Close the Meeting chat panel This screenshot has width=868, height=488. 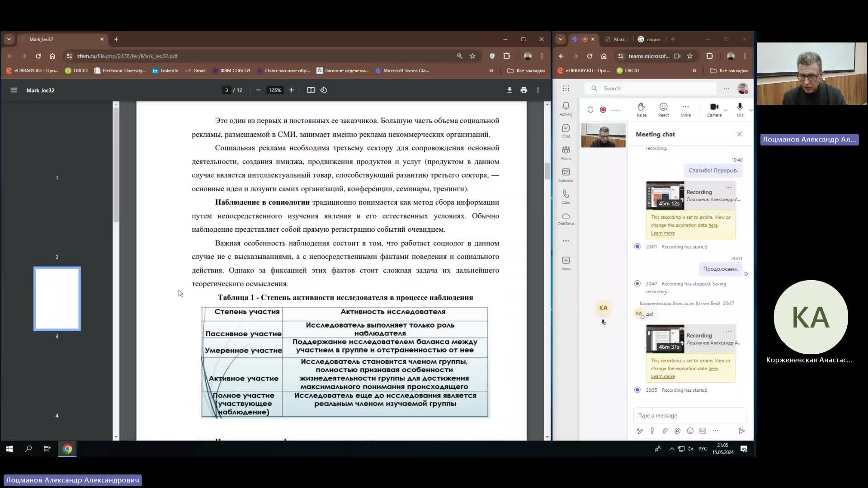click(740, 134)
